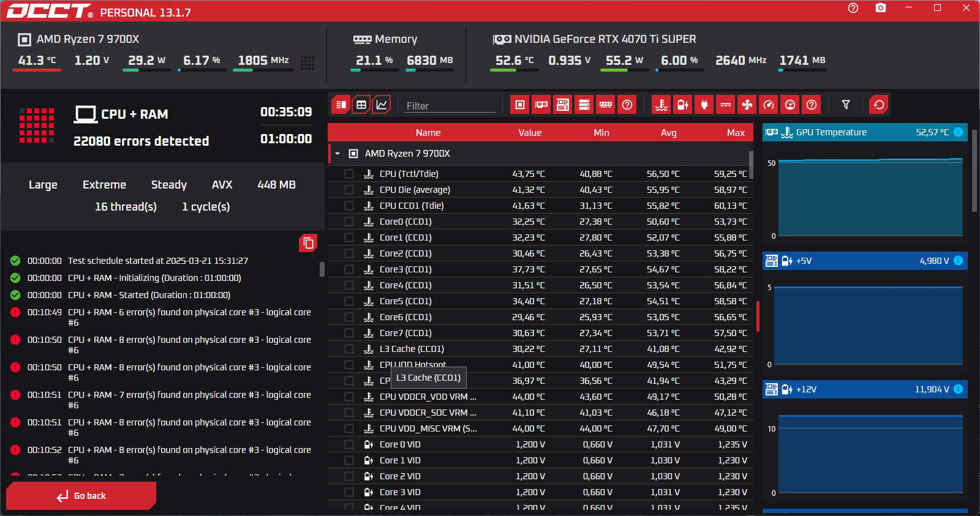Click the elapsed time 00:35:09
This screenshot has width=980, height=516.
click(286, 112)
